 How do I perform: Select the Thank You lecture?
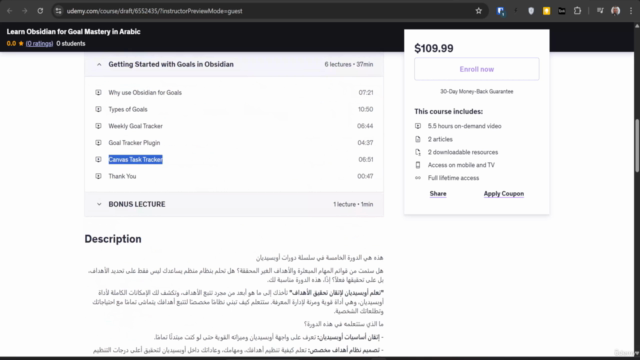click(122, 176)
